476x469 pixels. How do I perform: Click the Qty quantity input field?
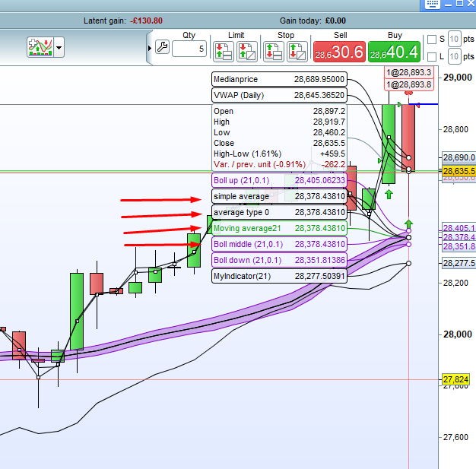[189, 49]
